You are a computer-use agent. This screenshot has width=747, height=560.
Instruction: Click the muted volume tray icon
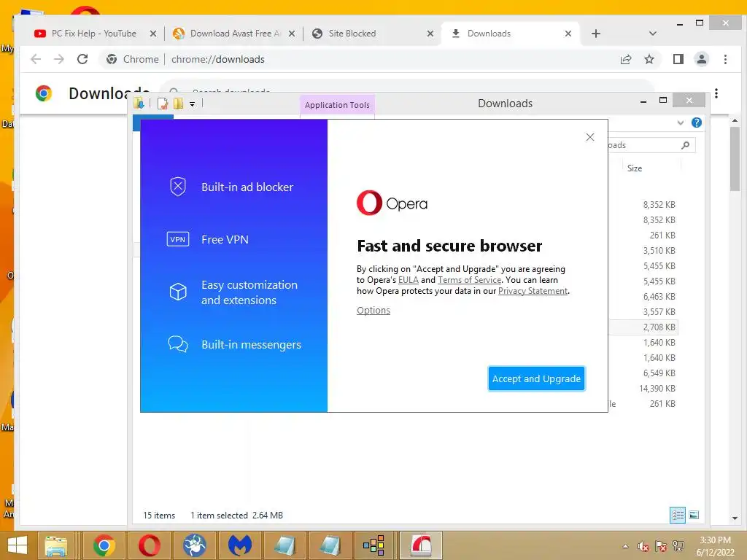pyautogui.click(x=643, y=546)
